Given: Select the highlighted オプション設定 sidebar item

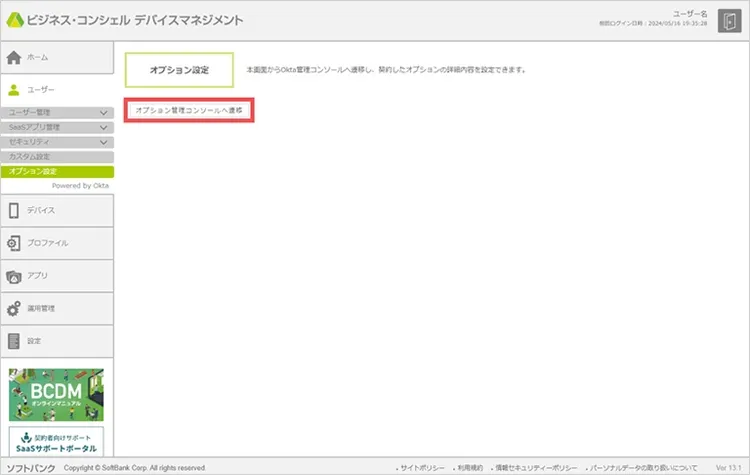Looking at the screenshot, I should click(x=57, y=172).
